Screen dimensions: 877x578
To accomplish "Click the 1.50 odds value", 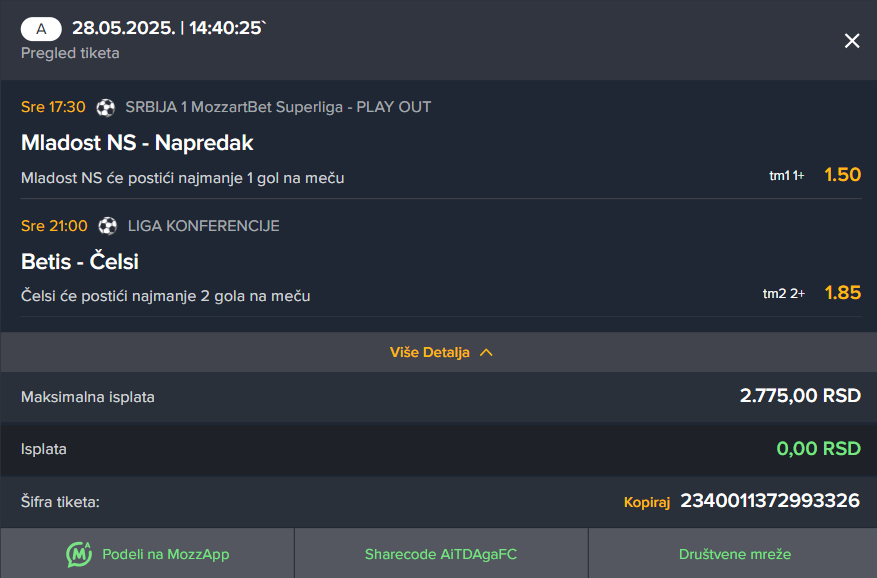I will [x=842, y=175].
